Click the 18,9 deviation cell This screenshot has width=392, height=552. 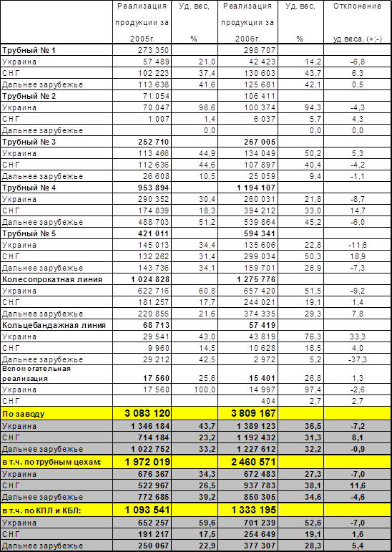click(358, 256)
